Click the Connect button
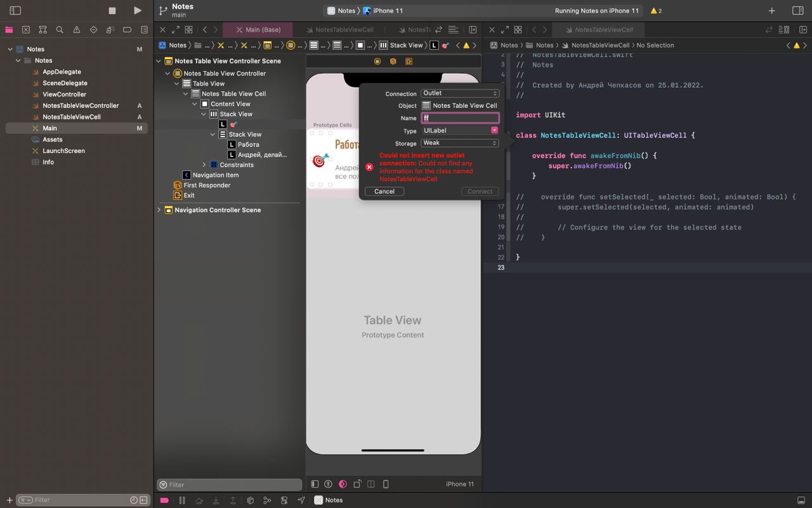812x508 pixels. point(480,191)
